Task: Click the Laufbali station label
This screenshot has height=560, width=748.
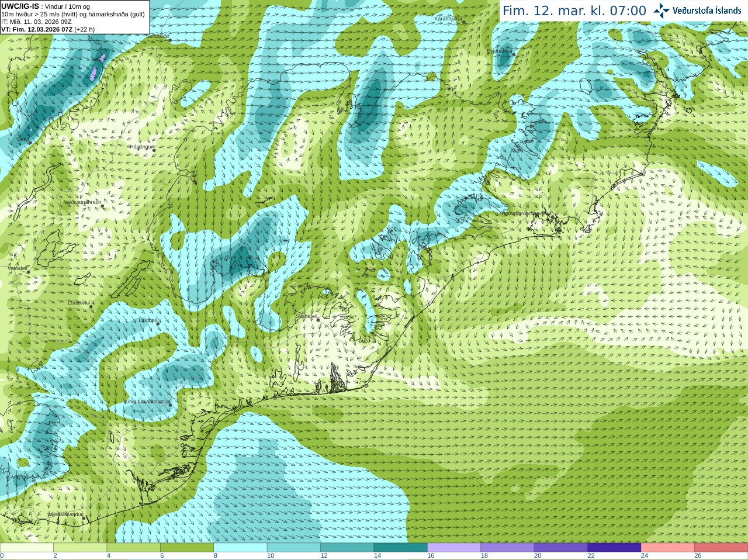Action: pos(147,320)
